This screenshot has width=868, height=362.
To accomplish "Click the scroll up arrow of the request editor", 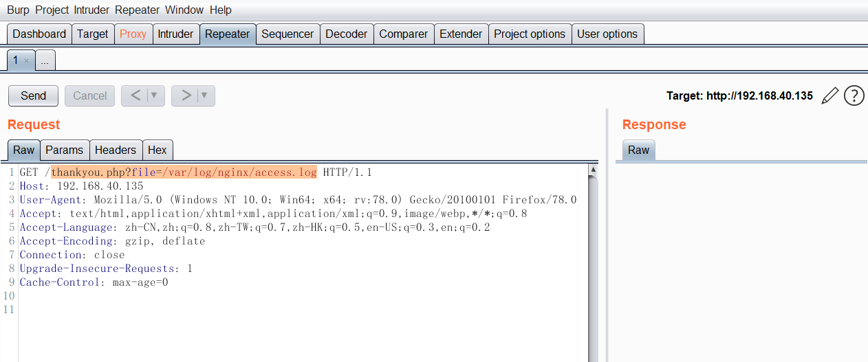I will pyautogui.click(x=593, y=169).
